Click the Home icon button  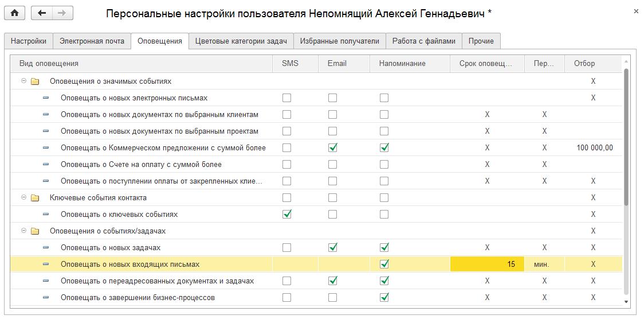point(14,13)
